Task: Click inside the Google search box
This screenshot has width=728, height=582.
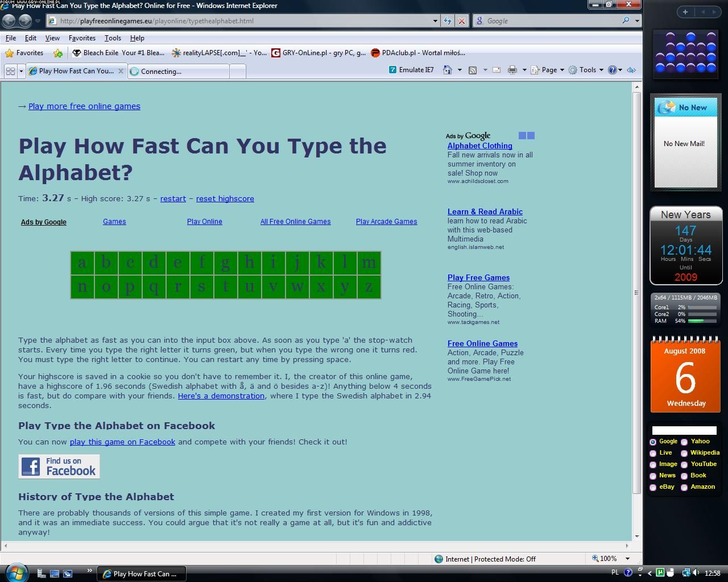Action: pos(552,20)
